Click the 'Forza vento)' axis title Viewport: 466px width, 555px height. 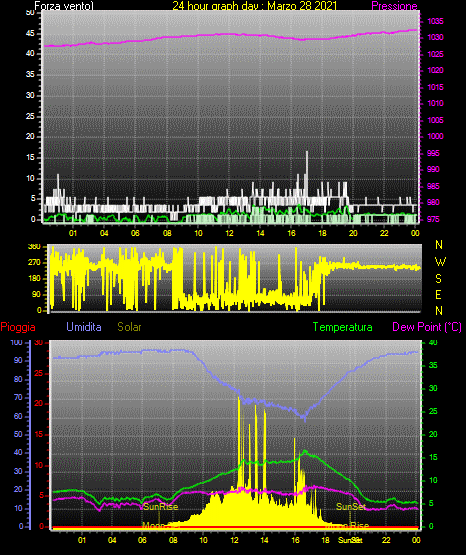tap(64, 6)
